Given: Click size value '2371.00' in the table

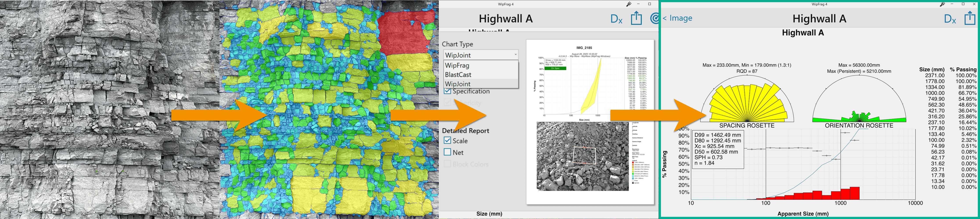Looking at the screenshot, I should click(x=935, y=76).
